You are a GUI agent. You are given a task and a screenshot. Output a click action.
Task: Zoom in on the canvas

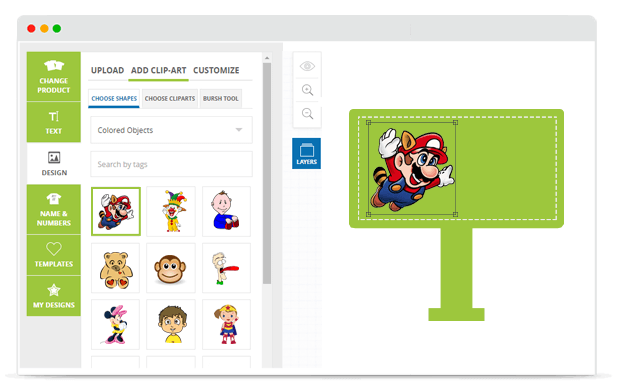point(307,90)
